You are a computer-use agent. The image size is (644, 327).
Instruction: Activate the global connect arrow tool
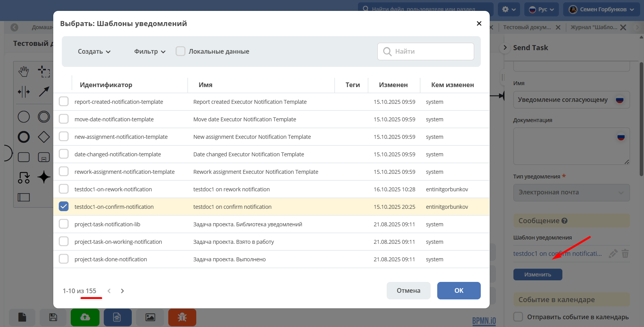44,92
